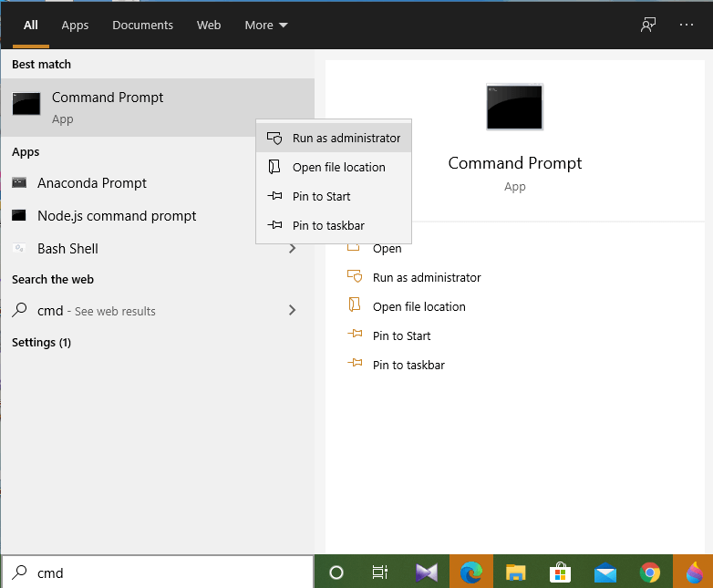The height and width of the screenshot is (588, 713).
Task: Click the orange Pin to Start icon
Action: coord(355,334)
